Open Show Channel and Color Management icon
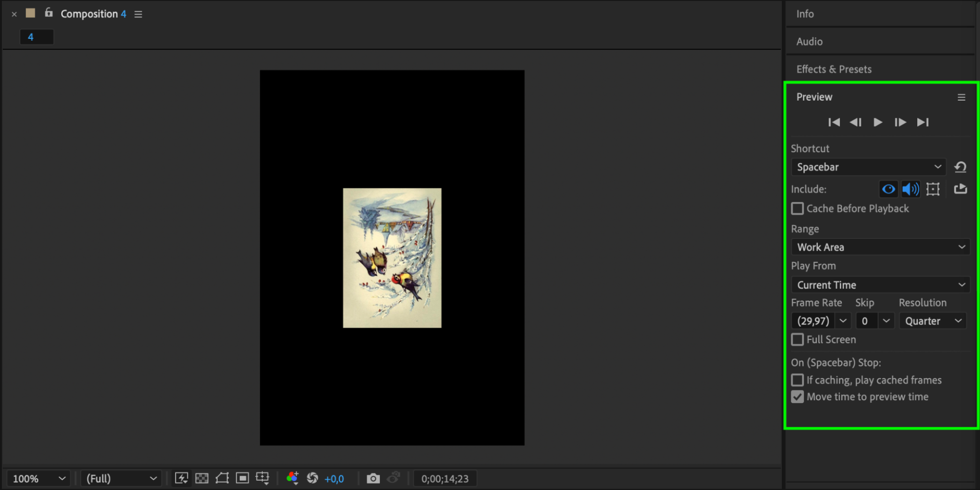This screenshot has width=980, height=490. tap(293, 478)
